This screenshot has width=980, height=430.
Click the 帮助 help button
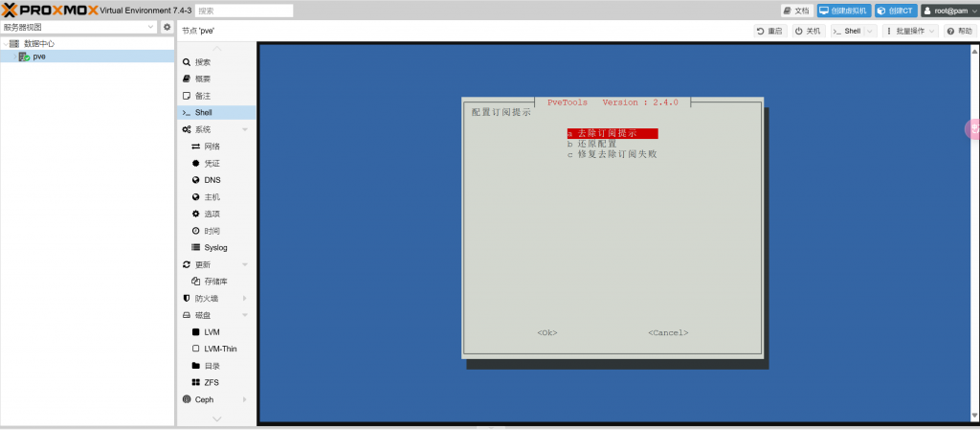(x=959, y=31)
